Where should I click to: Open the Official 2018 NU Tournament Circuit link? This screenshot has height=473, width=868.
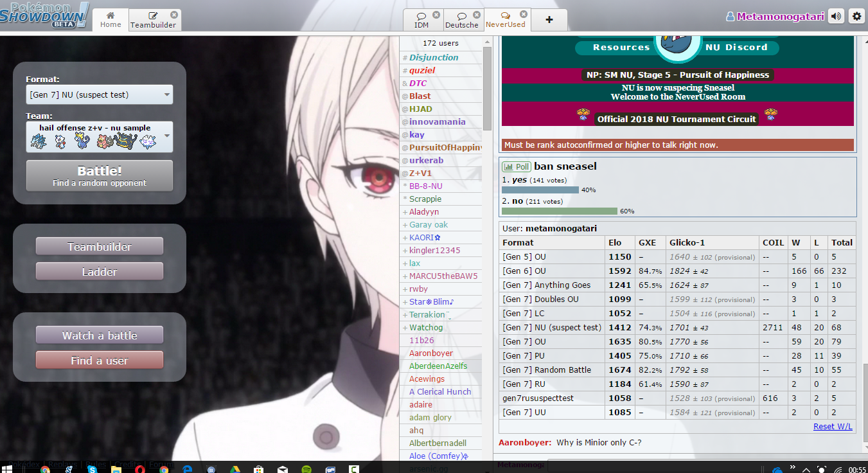click(x=678, y=119)
